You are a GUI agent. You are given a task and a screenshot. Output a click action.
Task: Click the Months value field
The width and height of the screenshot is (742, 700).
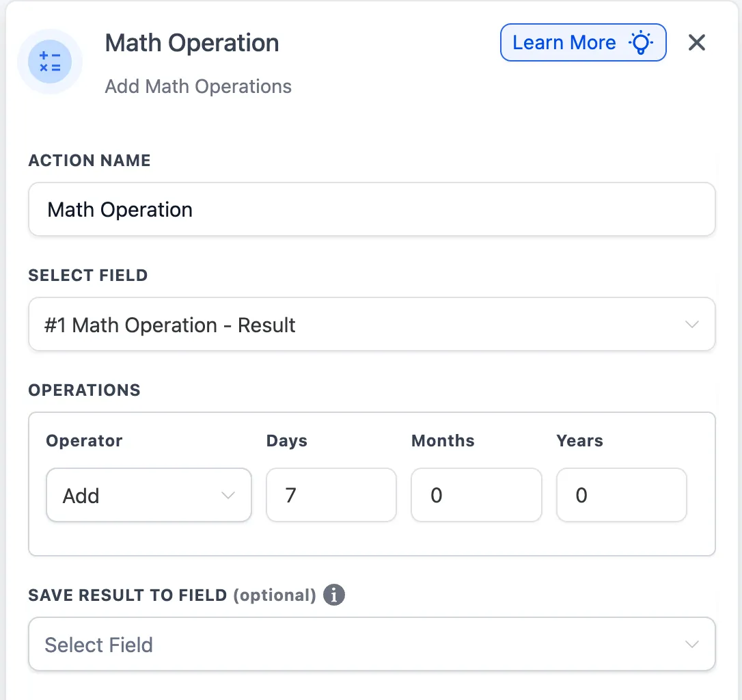point(476,495)
